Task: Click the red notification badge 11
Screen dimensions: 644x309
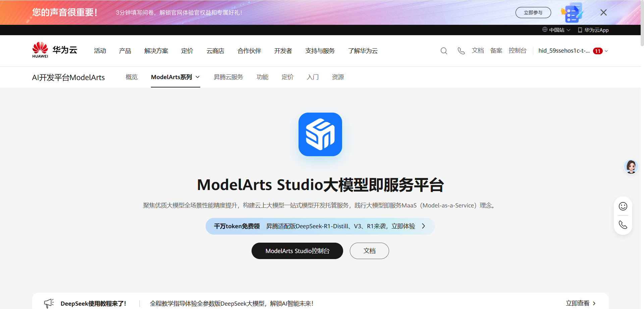Action: tap(598, 51)
